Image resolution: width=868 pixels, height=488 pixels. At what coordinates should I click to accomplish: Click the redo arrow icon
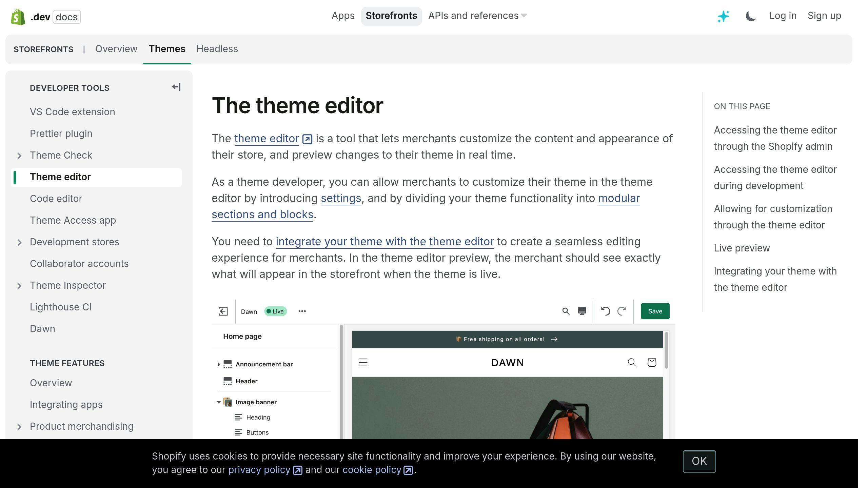click(x=622, y=311)
